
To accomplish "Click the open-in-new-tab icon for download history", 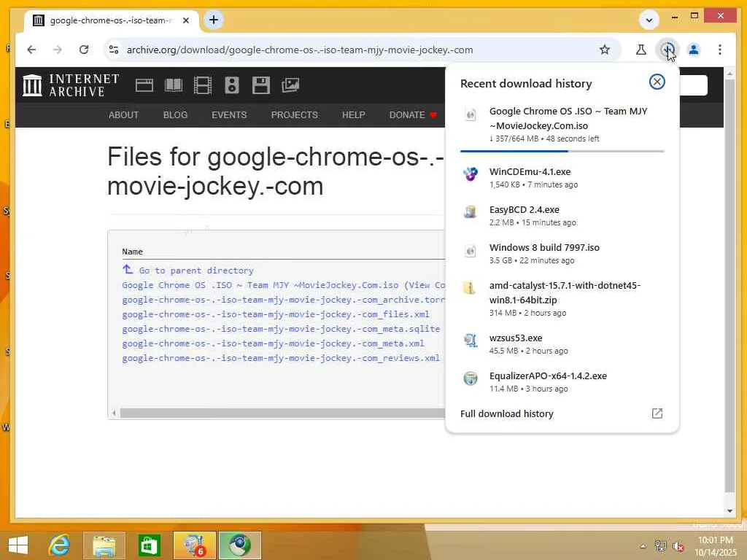I will [x=657, y=413].
